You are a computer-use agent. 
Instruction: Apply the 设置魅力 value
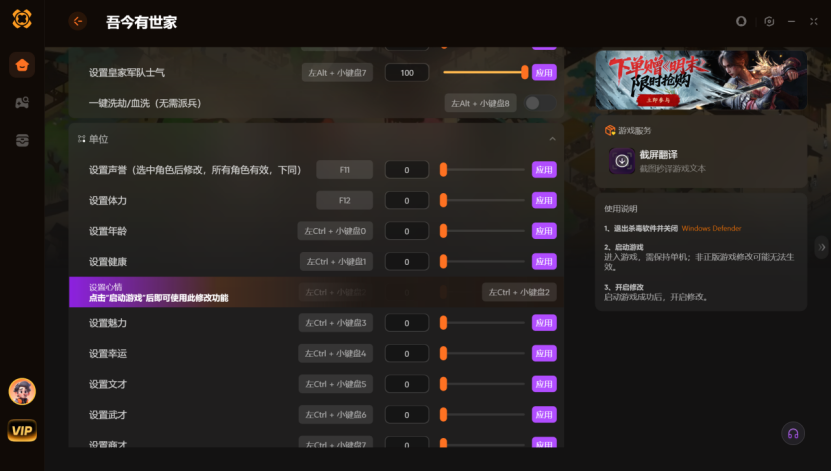(544, 323)
